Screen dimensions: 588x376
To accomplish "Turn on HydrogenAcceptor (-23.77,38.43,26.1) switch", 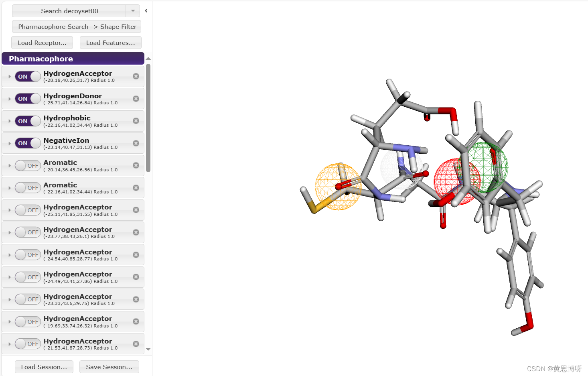I will point(28,232).
